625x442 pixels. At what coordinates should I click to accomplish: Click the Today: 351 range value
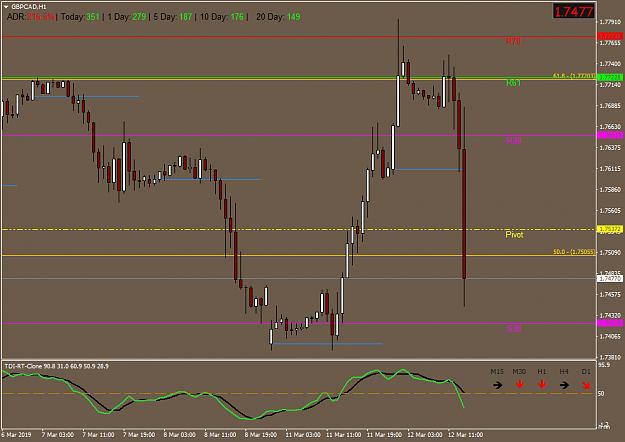(80, 17)
